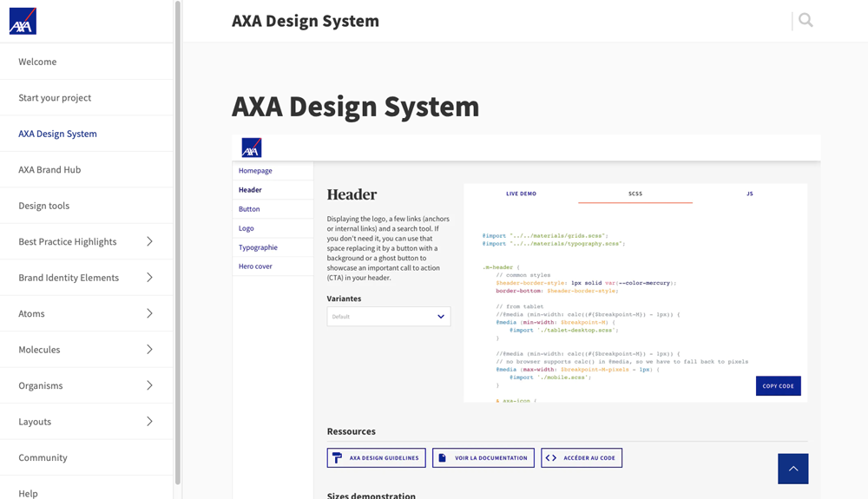Click Voir la documentation button

(483, 457)
